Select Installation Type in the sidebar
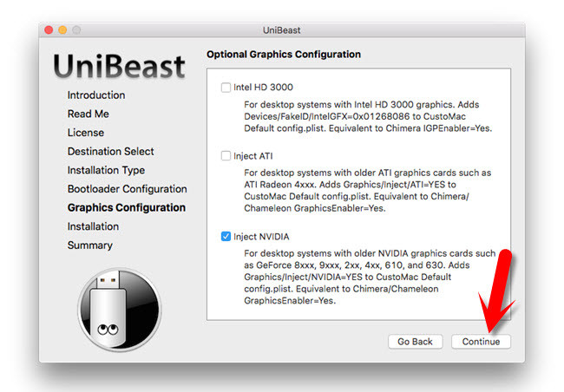 (106, 170)
